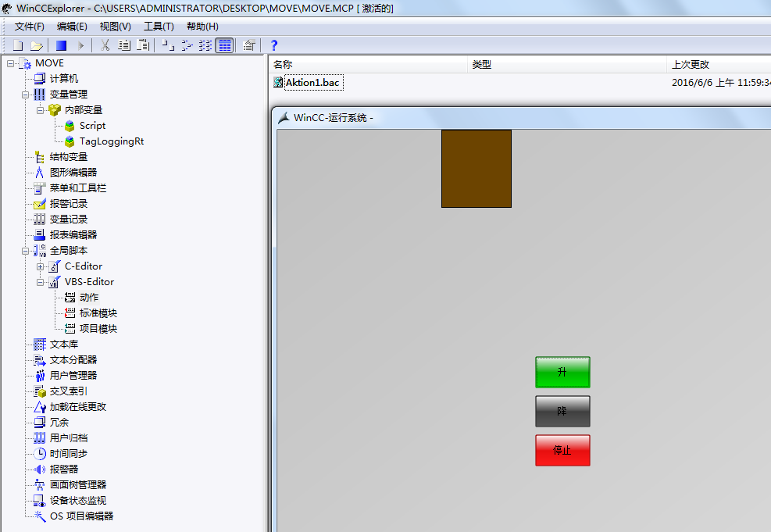Image resolution: width=771 pixels, height=532 pixels.
Task: Click the WinCC-运行系统 window title bar
Action: tap(521, 117)
